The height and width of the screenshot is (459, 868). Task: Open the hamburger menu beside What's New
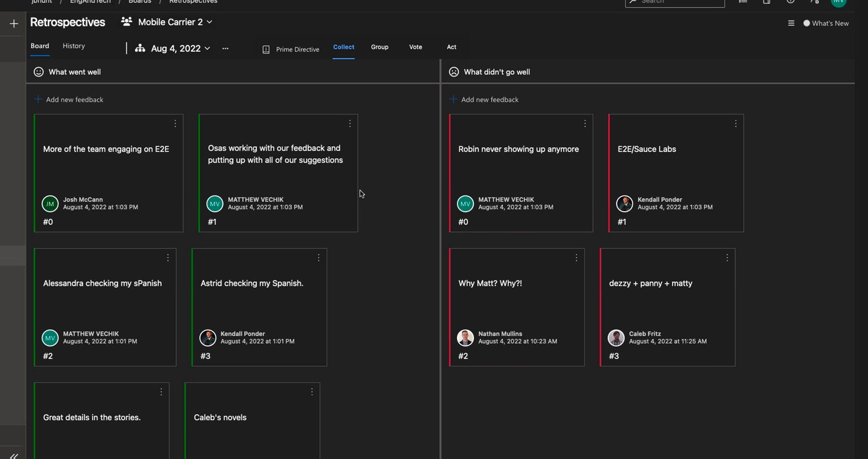(x=791, y=23)
